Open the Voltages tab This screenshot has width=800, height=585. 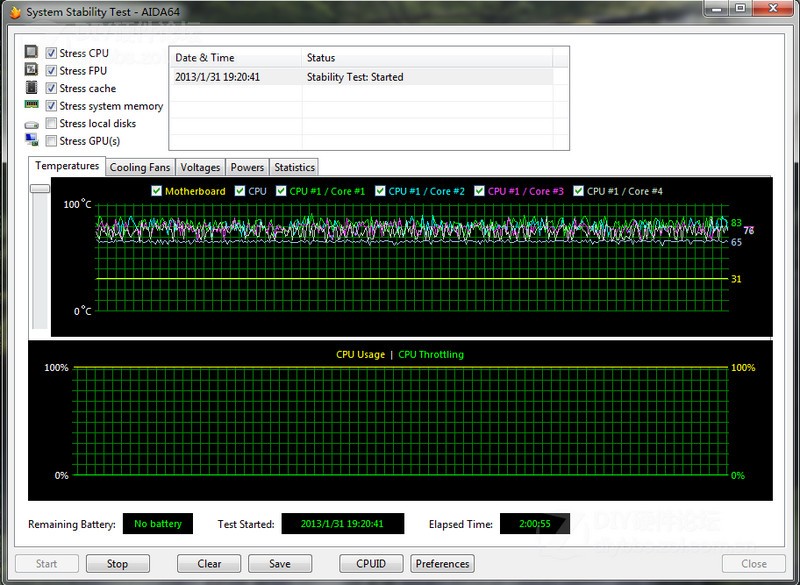pyautogui.click(x=200, y=167)
